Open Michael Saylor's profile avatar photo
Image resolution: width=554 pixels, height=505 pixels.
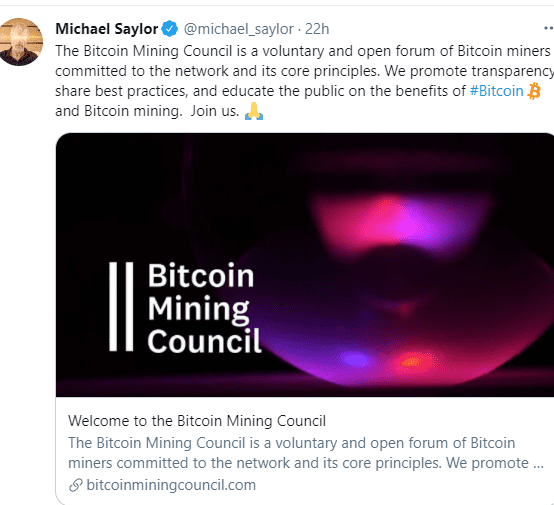coord(20,42)
